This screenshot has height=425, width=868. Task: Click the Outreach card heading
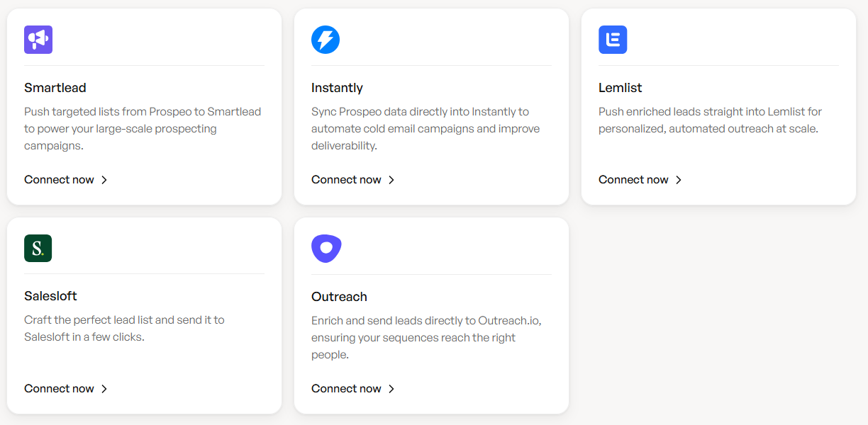coord(339,297)
